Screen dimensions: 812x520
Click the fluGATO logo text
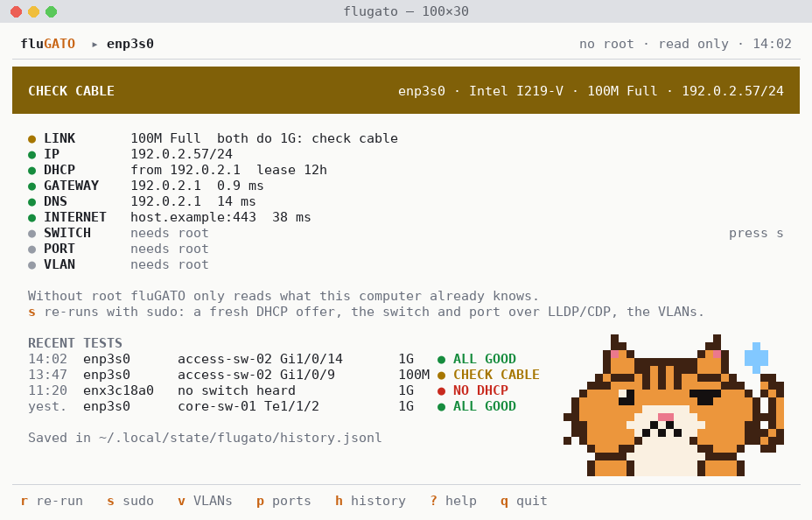(47, 44)
